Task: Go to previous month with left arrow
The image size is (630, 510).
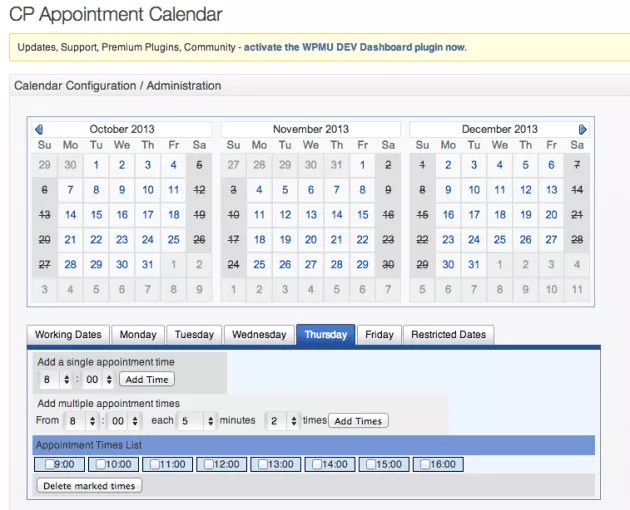Action: 39,129
